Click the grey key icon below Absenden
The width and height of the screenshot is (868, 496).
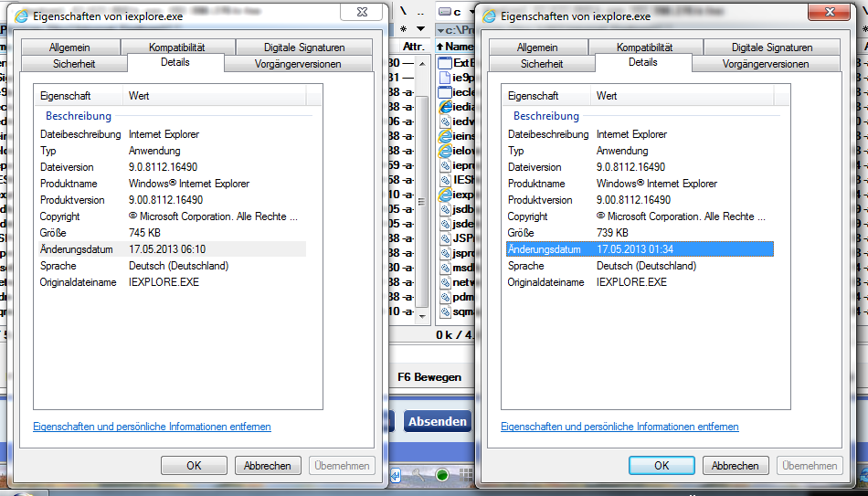pos(418,475)
